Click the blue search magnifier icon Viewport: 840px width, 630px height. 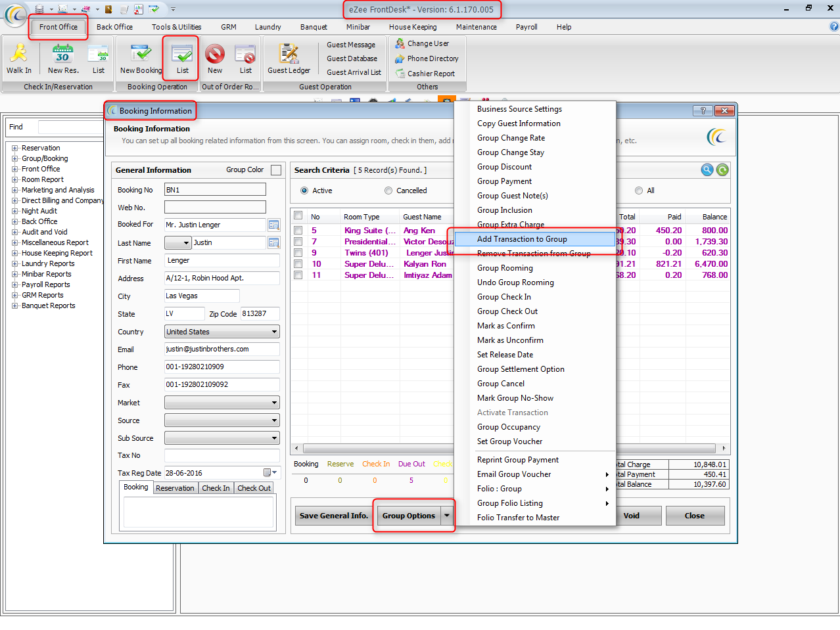(707, 170)
